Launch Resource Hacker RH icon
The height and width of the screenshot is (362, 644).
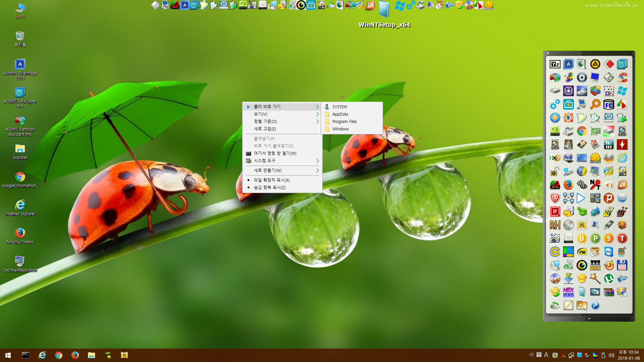[x=555, y=225]
